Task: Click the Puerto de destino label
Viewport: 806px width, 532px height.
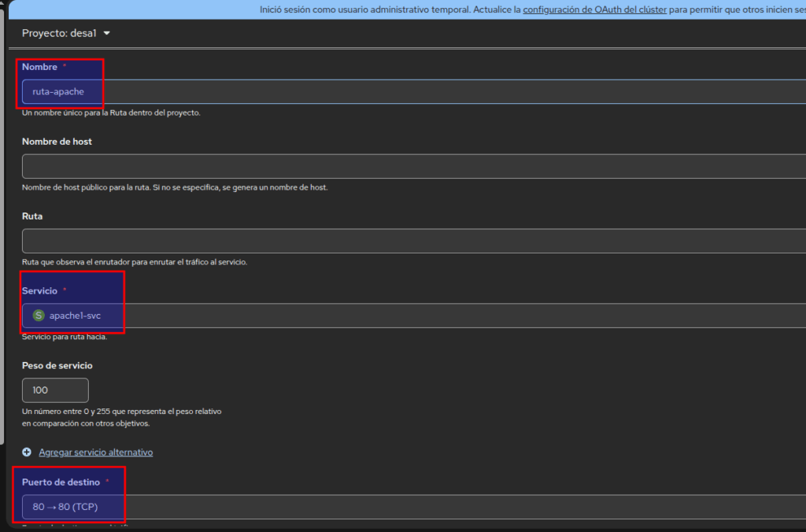Action: (61, 482)
